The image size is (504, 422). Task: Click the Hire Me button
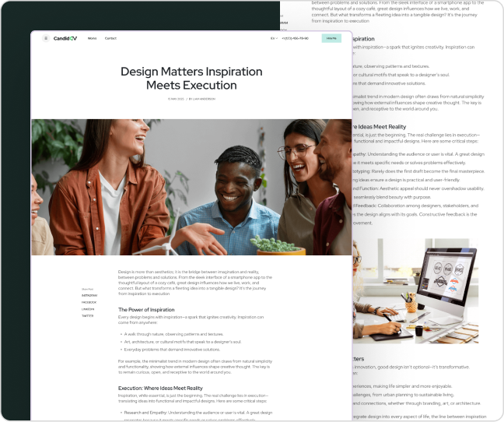(x=331, y=38)
